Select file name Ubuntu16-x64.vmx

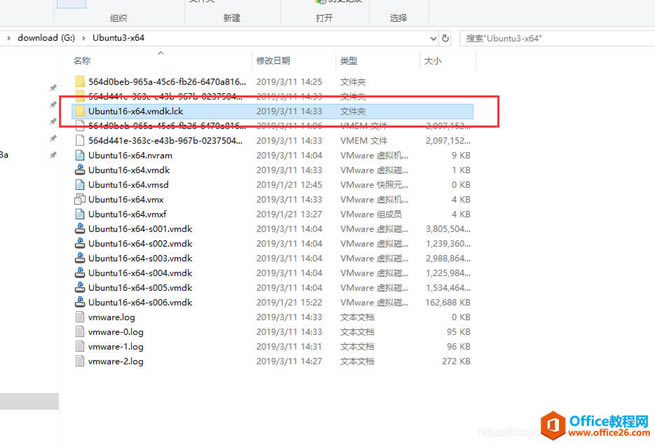coord(126,199)
